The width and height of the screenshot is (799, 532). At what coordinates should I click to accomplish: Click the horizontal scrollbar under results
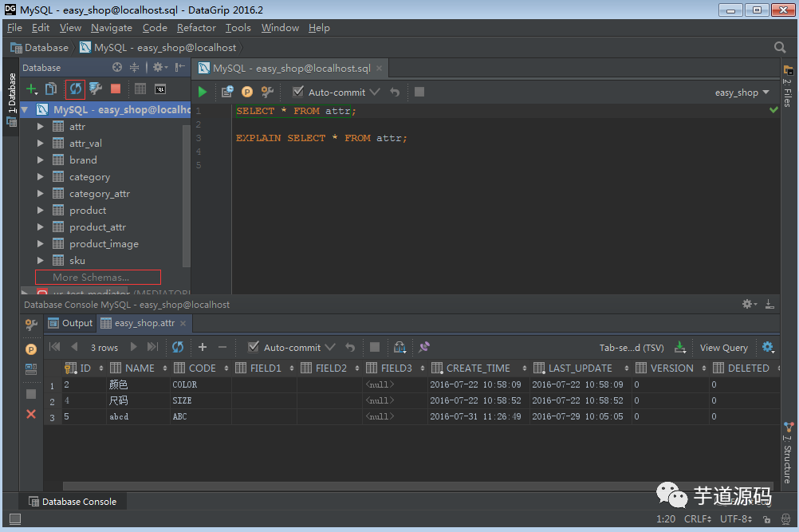[418, 486]
